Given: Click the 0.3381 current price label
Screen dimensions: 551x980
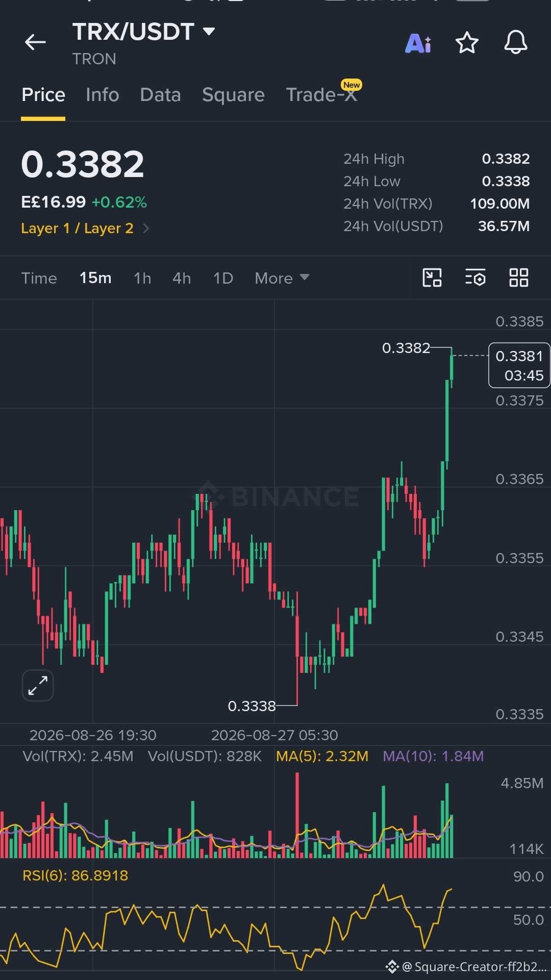Looking at the screenshot, I should point(519,365).
